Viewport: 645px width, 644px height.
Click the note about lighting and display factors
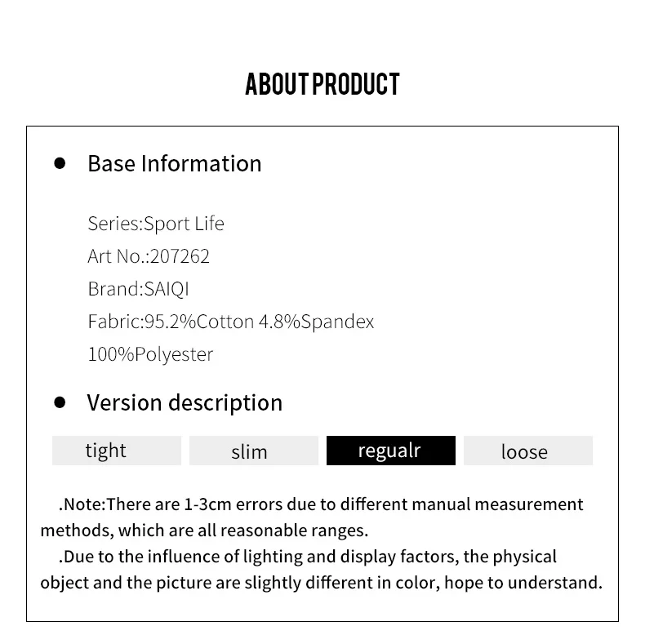click(307, 557)
